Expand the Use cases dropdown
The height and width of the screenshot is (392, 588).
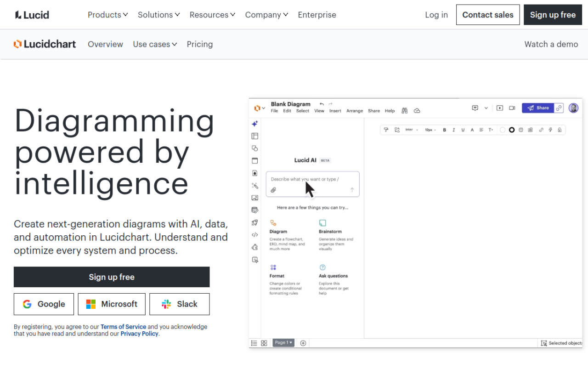[x=155, y=44]
